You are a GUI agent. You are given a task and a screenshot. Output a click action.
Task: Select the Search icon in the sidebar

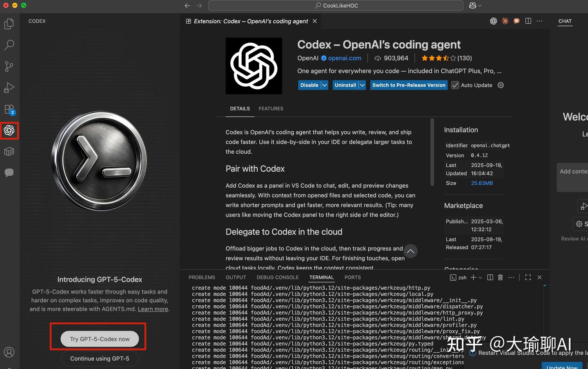tap(9, 45)
